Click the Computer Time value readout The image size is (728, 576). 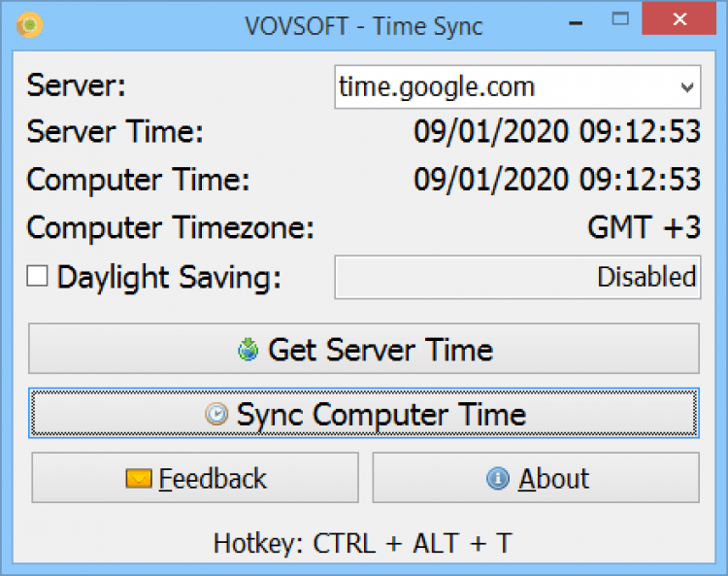(557, 180)
